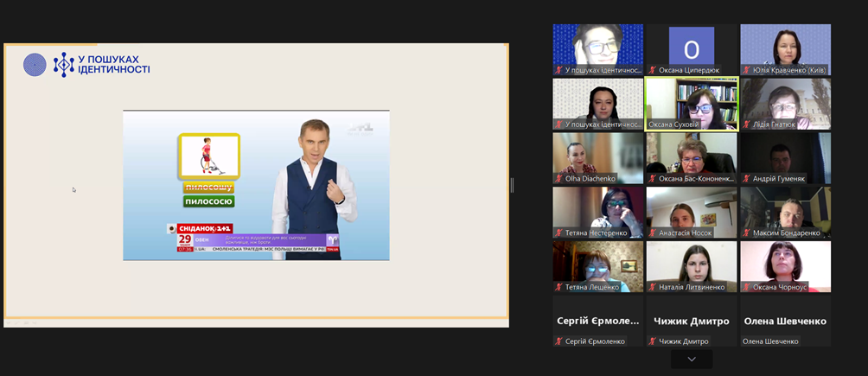Click the orange 'пилосошу' label

[208, 188]
